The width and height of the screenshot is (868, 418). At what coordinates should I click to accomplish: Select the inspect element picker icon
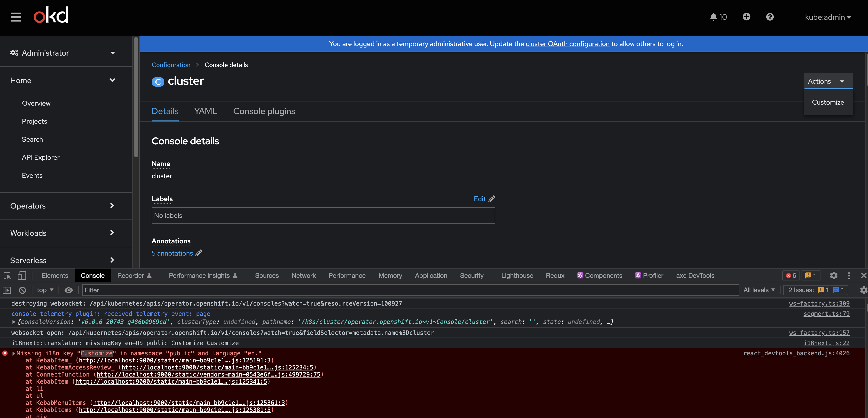tap(7, 275)
